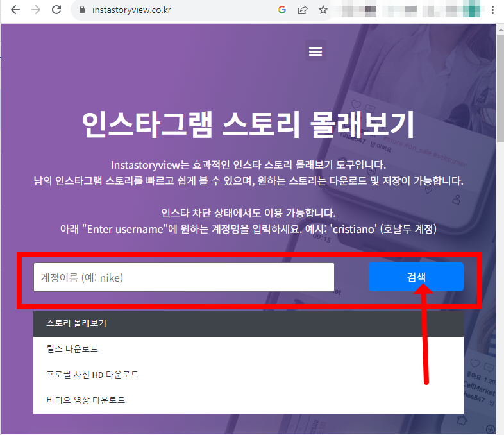Click the scrollbar up arrow
This screenshot has width=504, height=435.
500,29
